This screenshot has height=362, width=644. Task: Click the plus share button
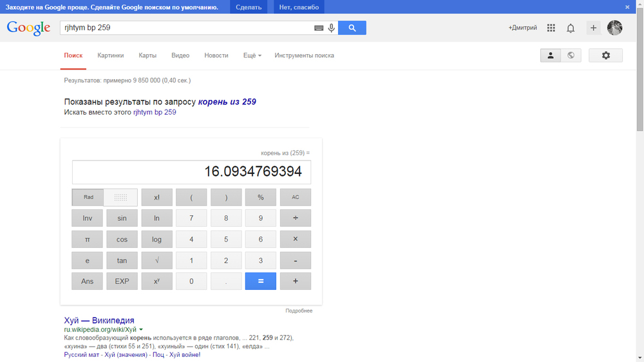594,28
